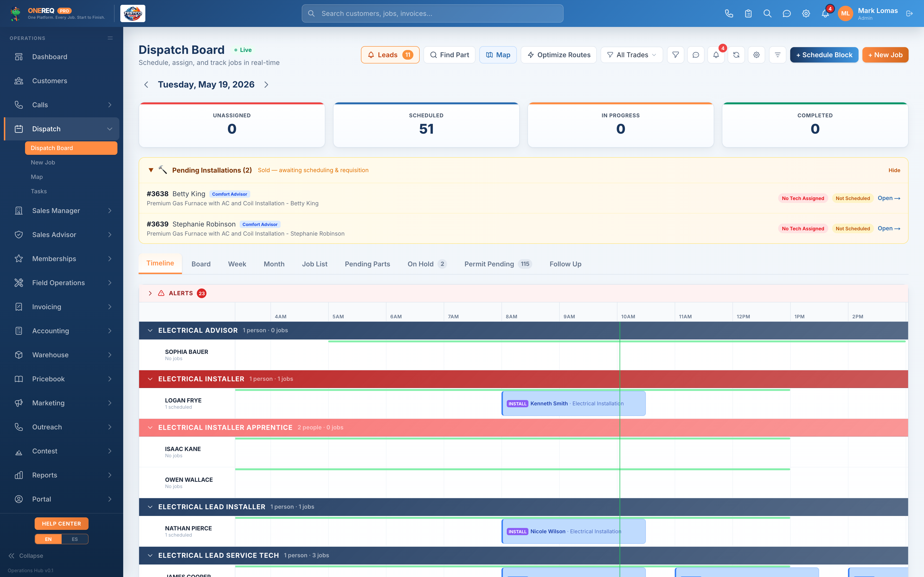Open the phone dialer icon in header
924x577 pixels.
pos(729,13)
